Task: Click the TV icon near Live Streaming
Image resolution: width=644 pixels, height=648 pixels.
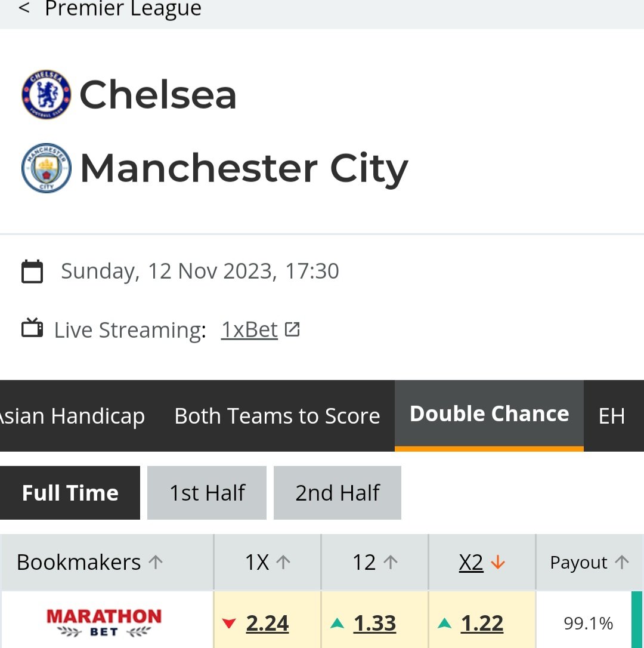Action: coord(32,328)
